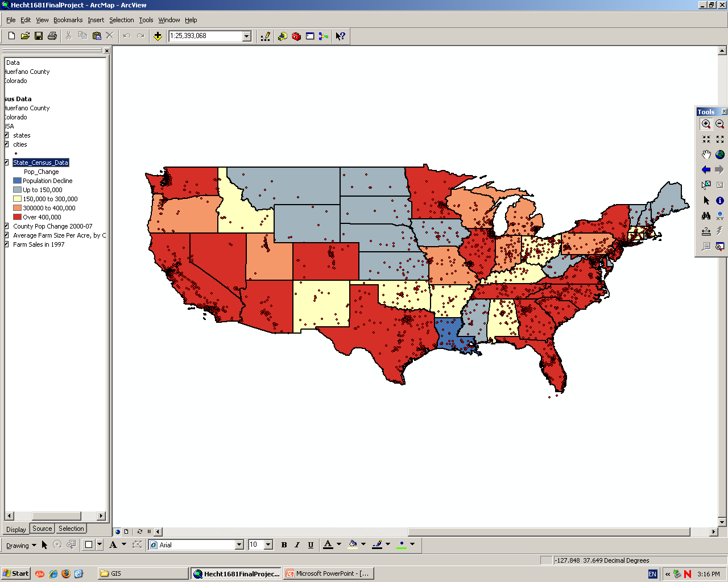Select the Zoom In tool
Image resolution: width=728 pixels, height=582 pixels.
(x=706, y=124)
